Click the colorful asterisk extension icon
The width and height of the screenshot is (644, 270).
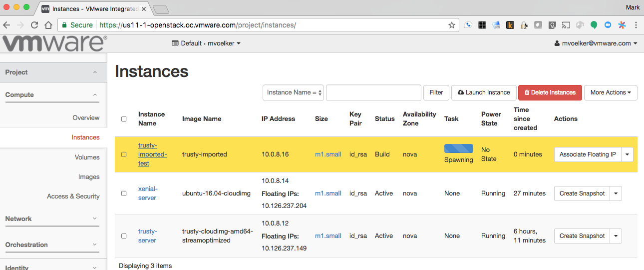(x=622, y=25)
